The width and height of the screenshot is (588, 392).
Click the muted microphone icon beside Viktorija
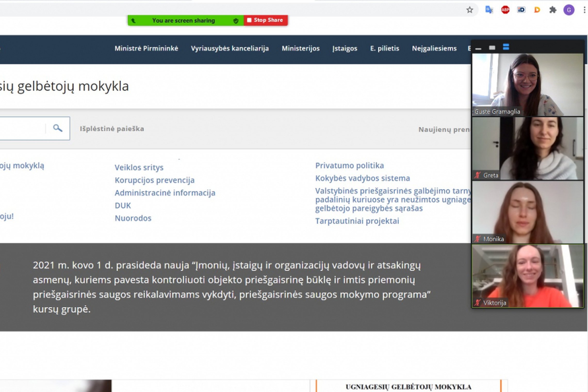pyautogui.click(x=477, y=303)
